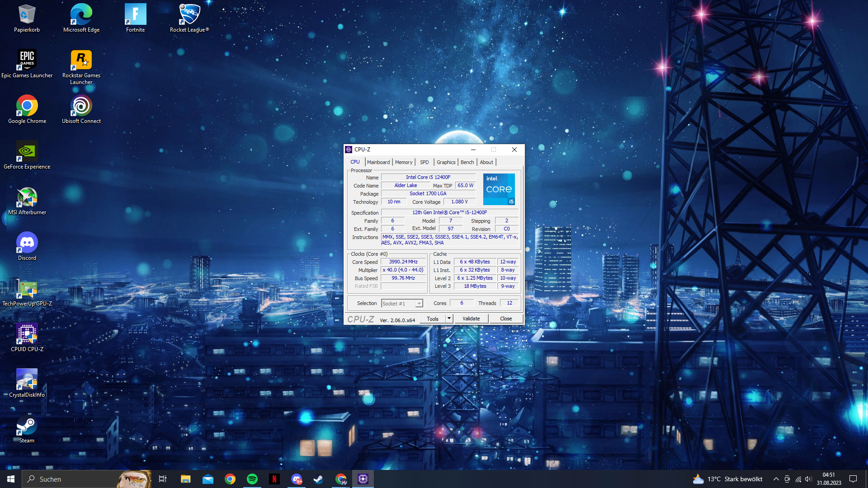Open the MSI Afterburner desktop icon
Image resolution: width=868 pixels, height=488 pixels.
[27, 198]
